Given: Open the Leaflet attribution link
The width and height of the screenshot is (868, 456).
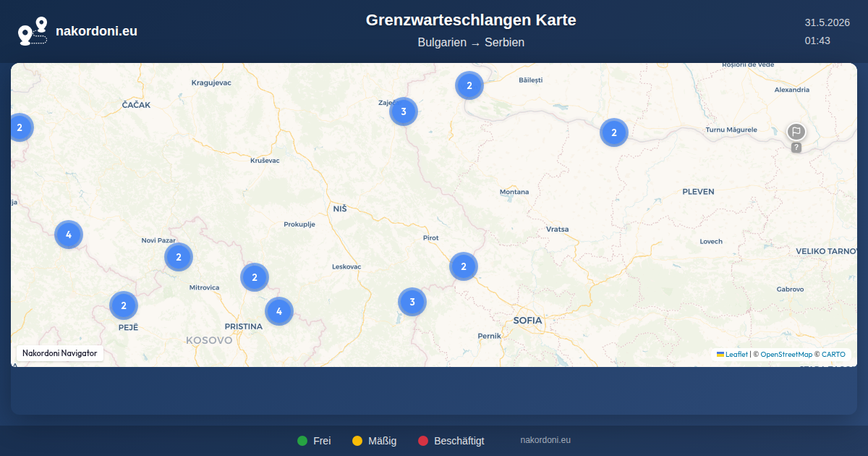Looking at the screenshot, I should click(x=732, y=355).
